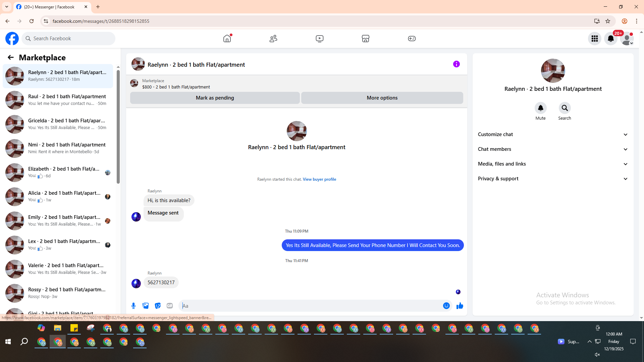This screenshot has height=362, width=644.
Task: Click the conversation list scrollbar
Action: [118, 127]
